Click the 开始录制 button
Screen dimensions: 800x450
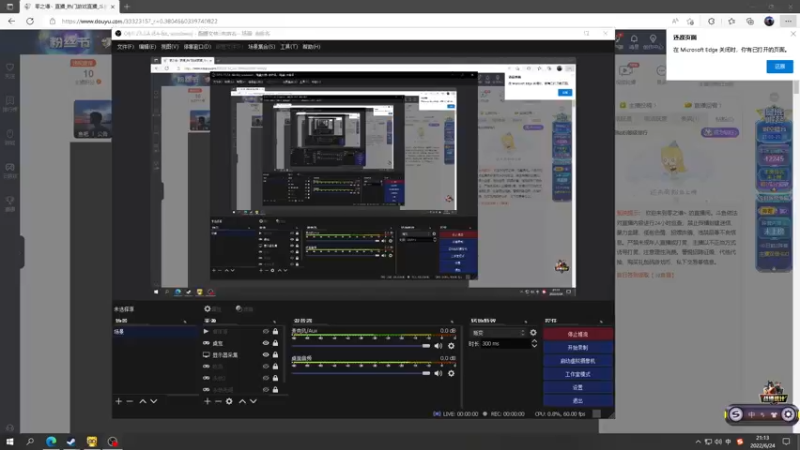click(578, 347)
